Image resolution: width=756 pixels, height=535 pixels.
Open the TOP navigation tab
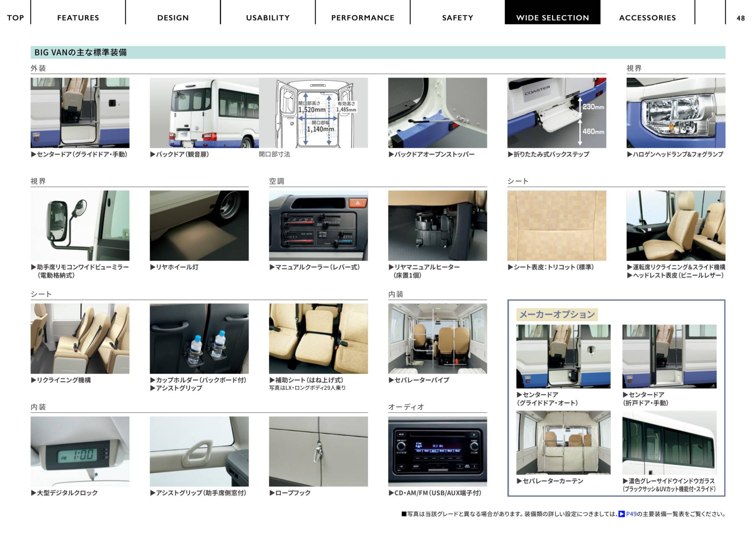15,18
